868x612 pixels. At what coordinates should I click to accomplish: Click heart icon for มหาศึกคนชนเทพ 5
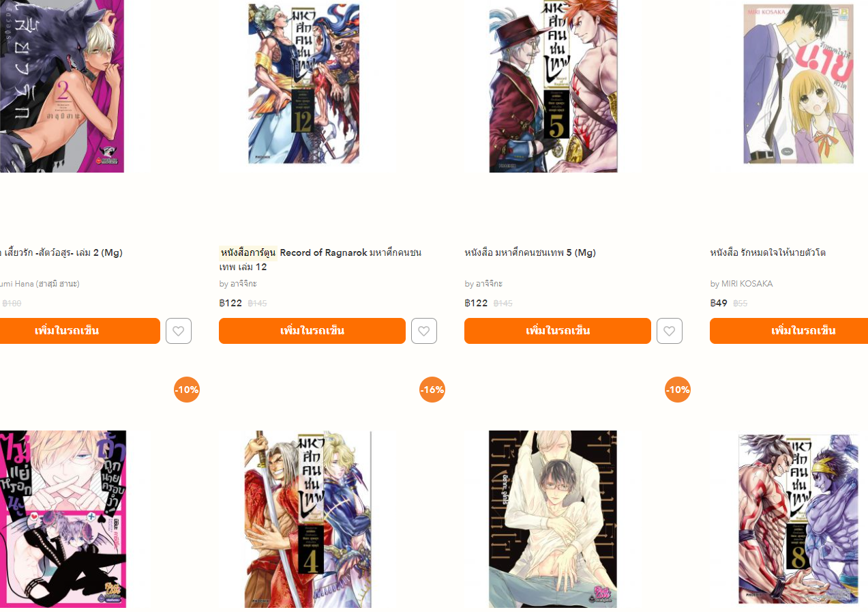(x=670, y=331)
